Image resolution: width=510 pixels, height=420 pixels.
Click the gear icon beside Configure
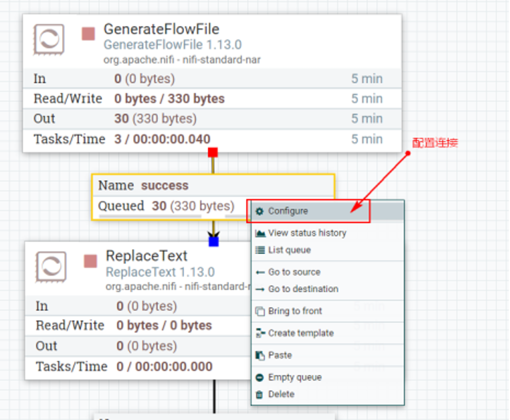pyautogui.click(x=259, y=211)
